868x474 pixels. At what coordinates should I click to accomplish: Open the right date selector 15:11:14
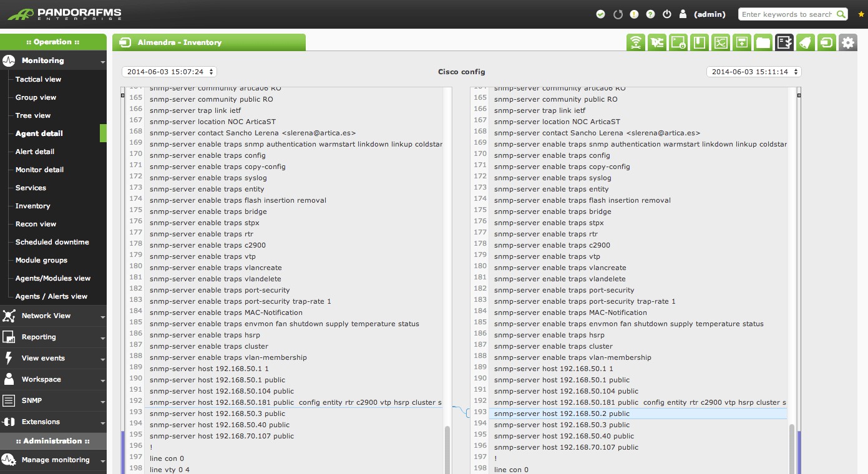coord(753,72)
